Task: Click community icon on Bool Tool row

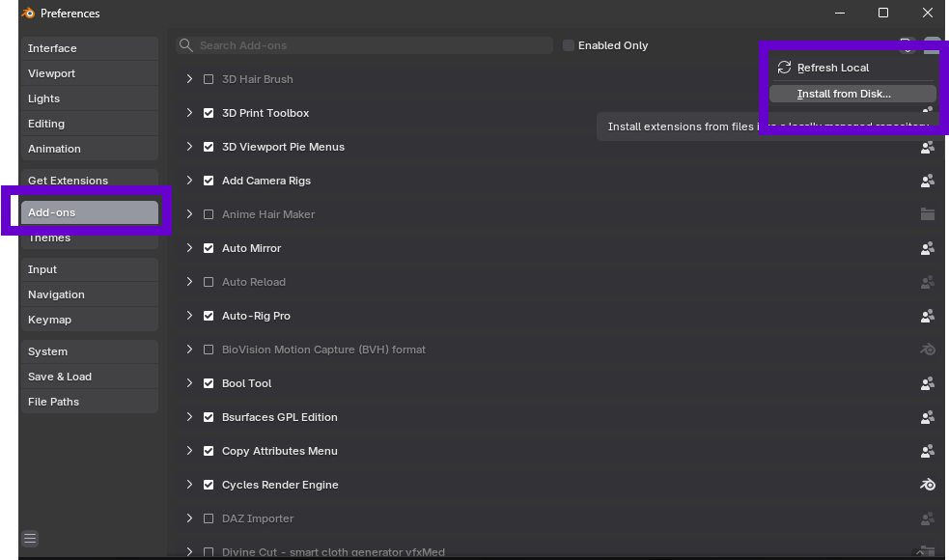Action: click(x=927, y=383)
